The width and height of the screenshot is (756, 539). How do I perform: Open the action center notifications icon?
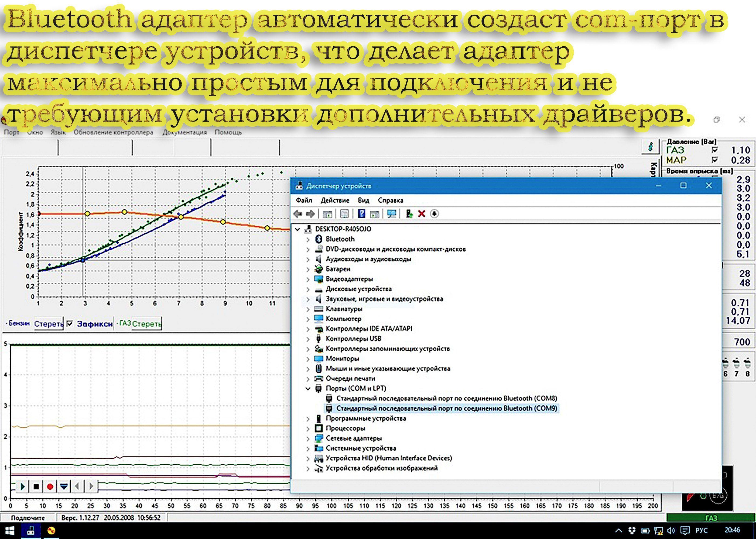click(685, 530)
